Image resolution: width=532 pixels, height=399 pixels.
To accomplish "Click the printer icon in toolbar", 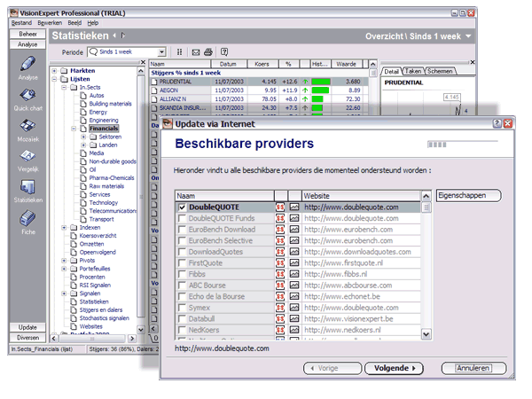I will coord(207,52).
